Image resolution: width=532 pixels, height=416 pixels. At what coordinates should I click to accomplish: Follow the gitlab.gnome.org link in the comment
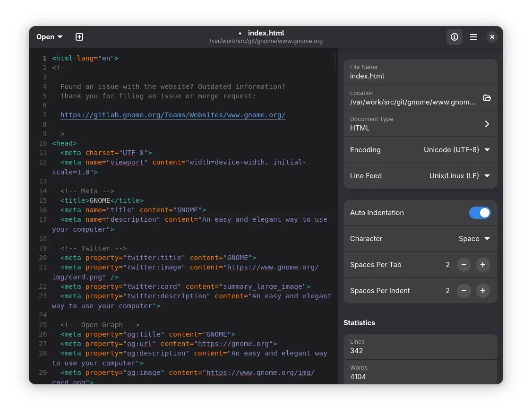click(173, 115)
